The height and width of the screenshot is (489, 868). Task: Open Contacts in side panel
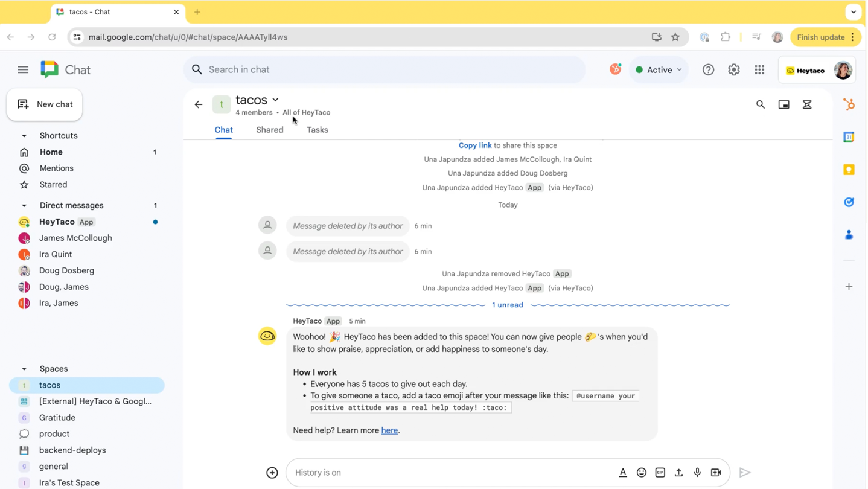[x=849, y=235]
